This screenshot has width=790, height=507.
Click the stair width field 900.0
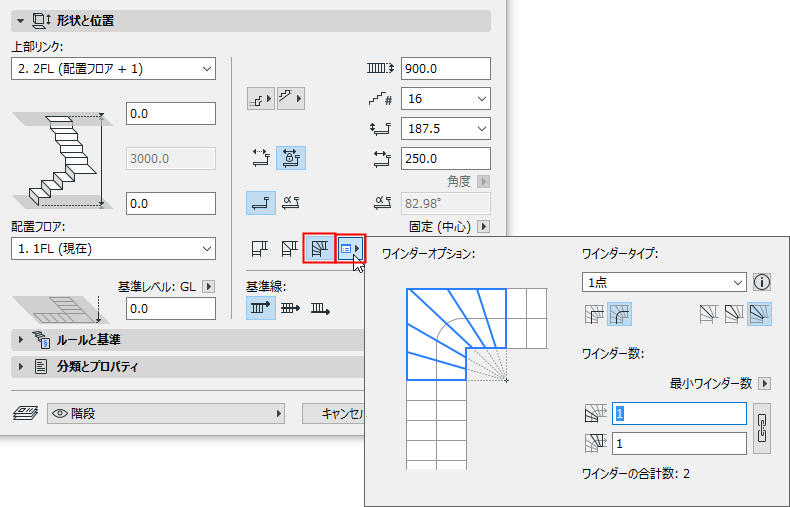point(445,69)
